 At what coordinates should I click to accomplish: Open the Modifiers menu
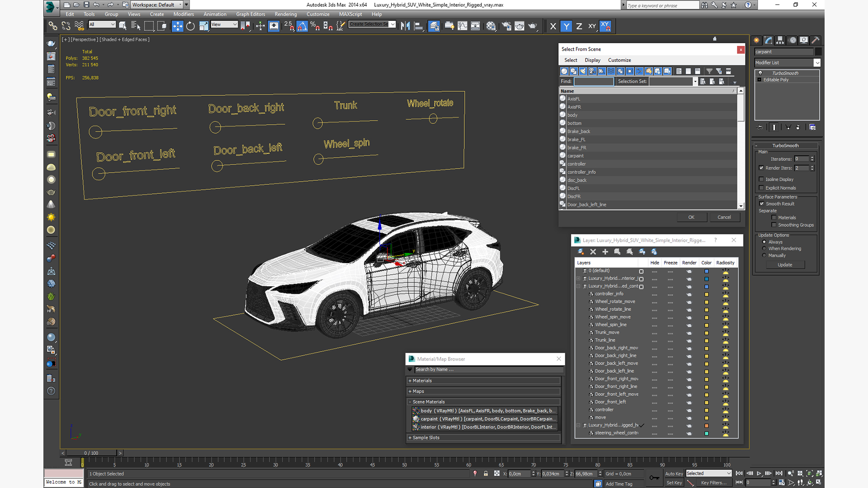[184, 14]
